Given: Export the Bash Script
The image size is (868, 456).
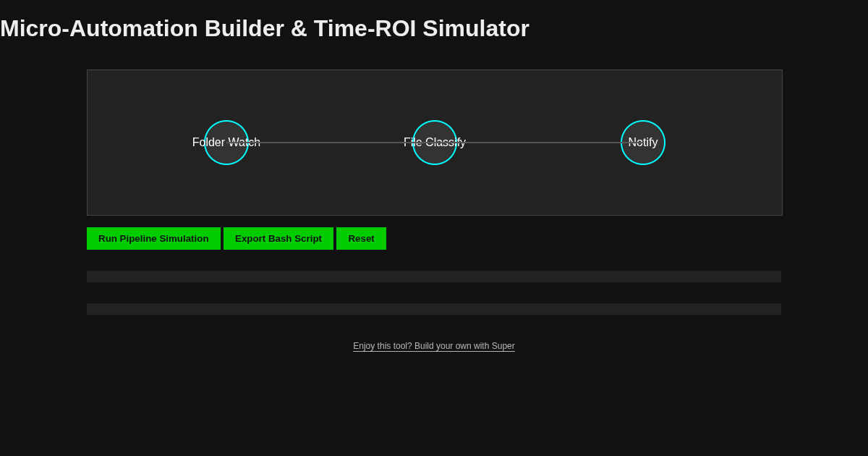Looking at the screenshot, I should coord(278,239).
